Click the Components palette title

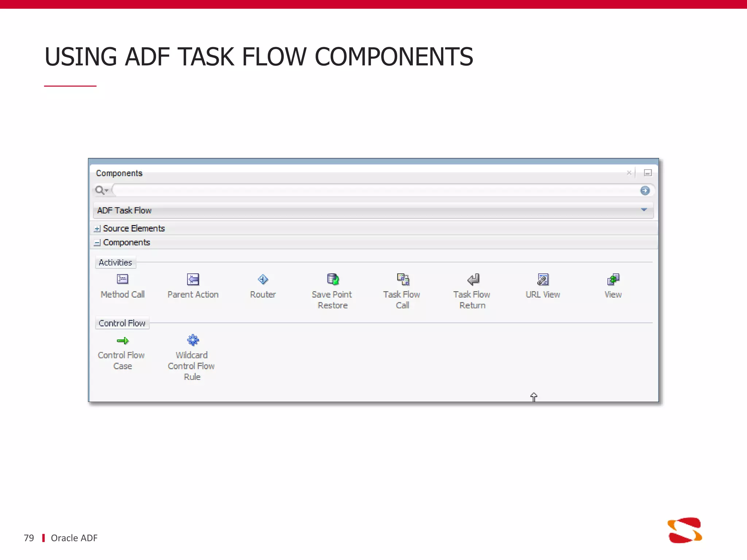(119, 173)
